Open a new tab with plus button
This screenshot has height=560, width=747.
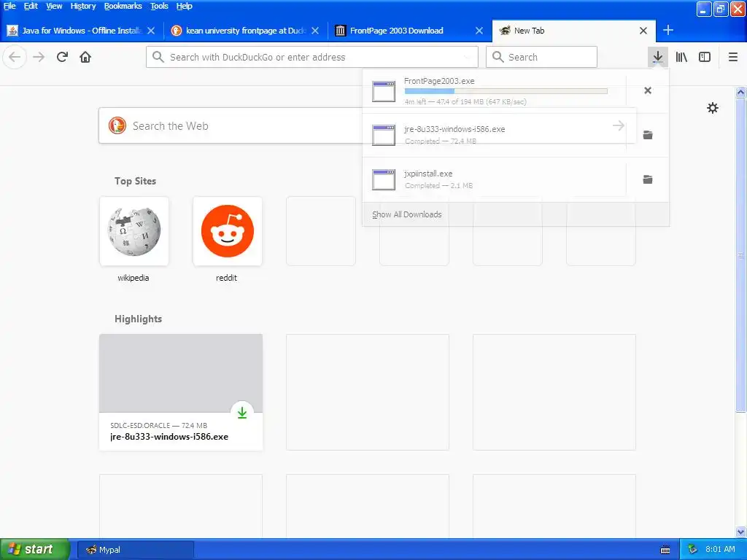point(668,30)
